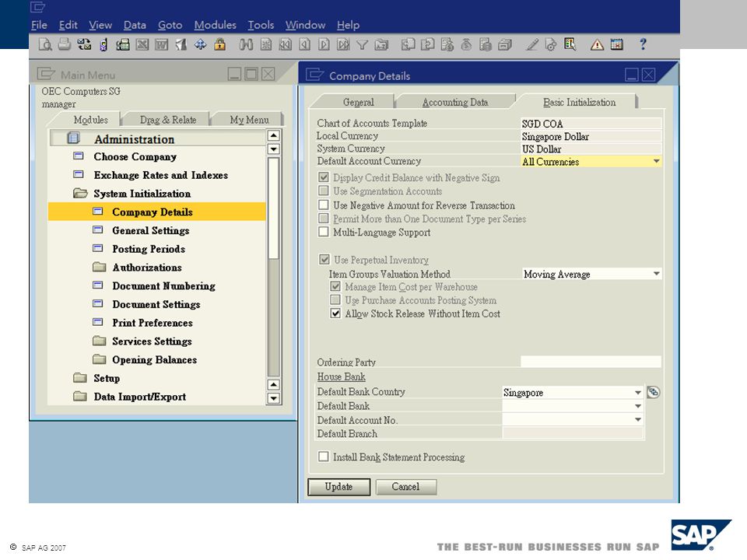The height and width of the screenshot is (560, 747).
Task: Switch to the Drag & Relate tab
Action: coord(168,120)
